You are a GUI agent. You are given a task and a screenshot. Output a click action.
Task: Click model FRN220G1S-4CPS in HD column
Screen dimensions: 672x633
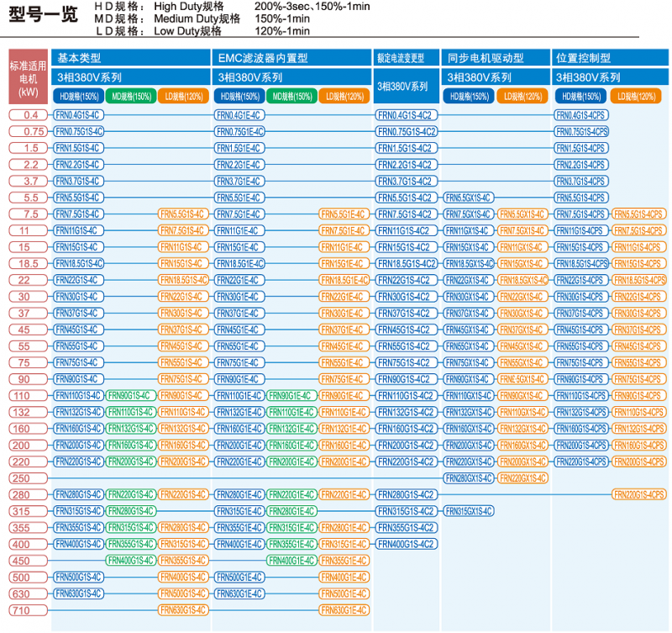click(581, 462)
